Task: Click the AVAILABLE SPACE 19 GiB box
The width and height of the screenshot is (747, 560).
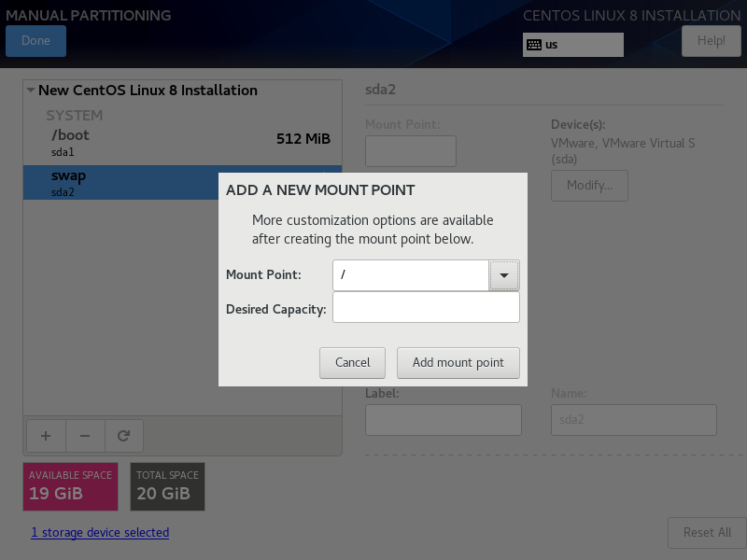Action: coord(71,486)
